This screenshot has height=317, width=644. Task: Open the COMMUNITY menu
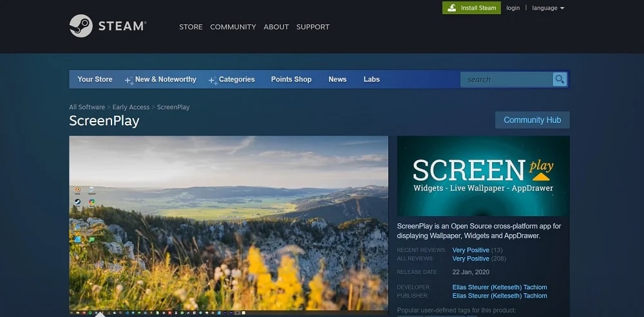click(x=233, y=26)
